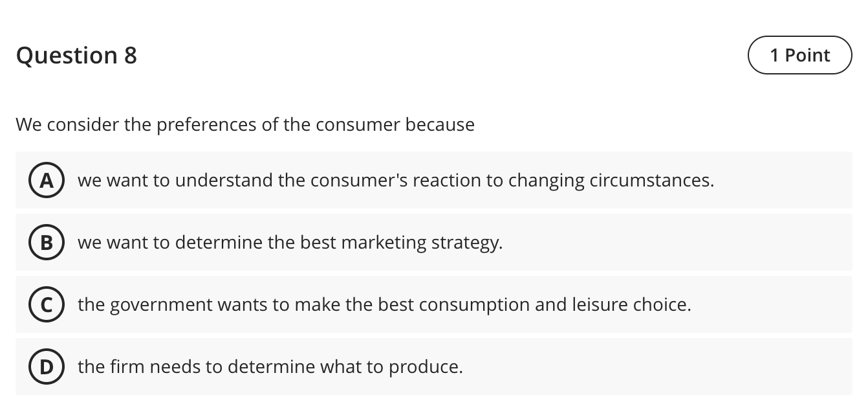The width and height of the screenshot is (868, 417).
Task: Click the circled letter D icon
Action: 46,366
